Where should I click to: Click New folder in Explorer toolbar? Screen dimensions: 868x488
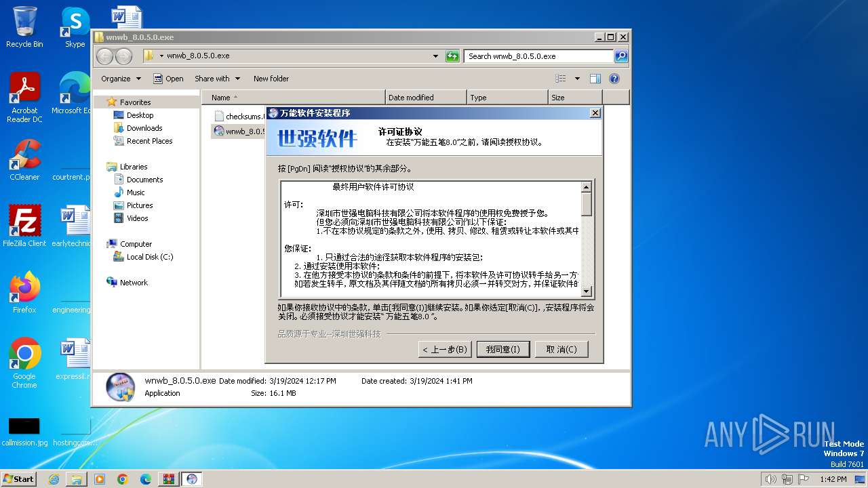pyautogui.click(x=271, y=79)
